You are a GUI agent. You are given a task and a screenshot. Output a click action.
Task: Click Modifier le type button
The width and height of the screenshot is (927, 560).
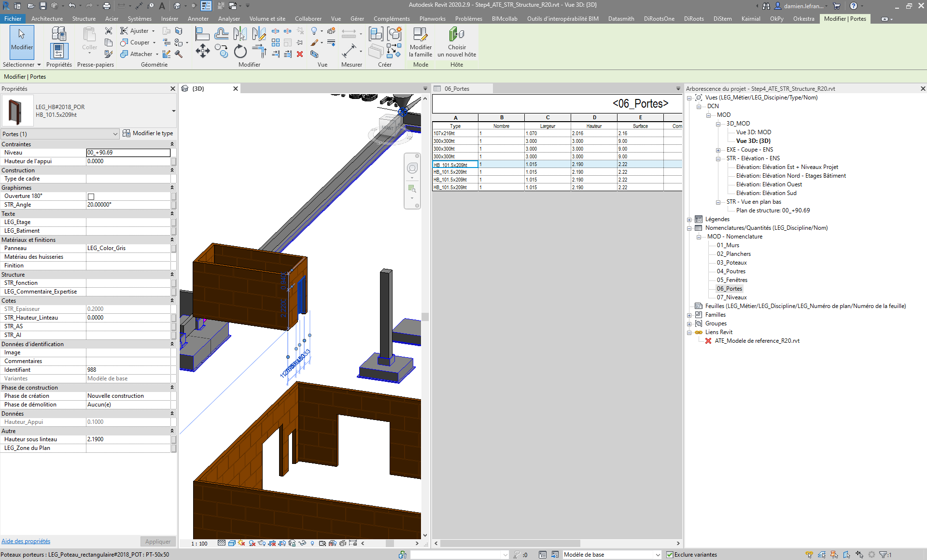point(148,133)
